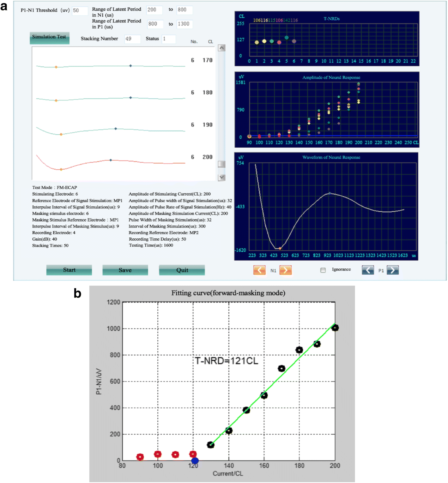Click the Status field
Screen dimensions: 448x483
[169, 39]
